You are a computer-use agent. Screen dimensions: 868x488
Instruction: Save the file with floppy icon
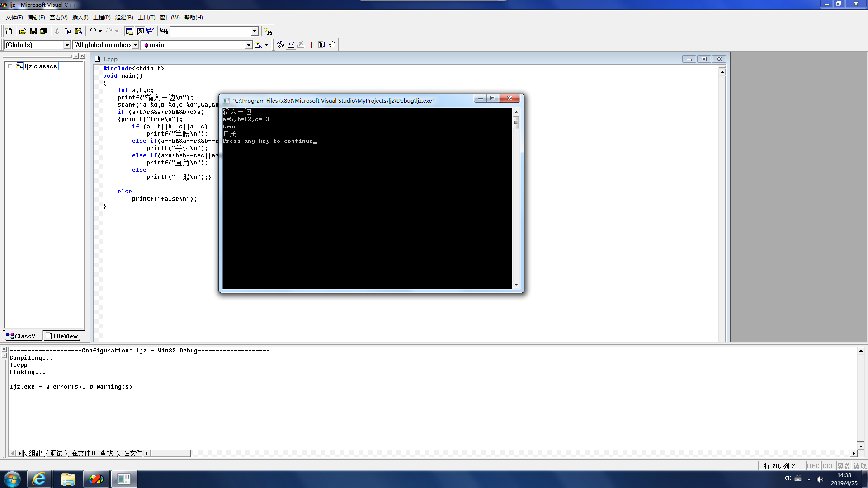pyautogui.click(x=33, y=31)
